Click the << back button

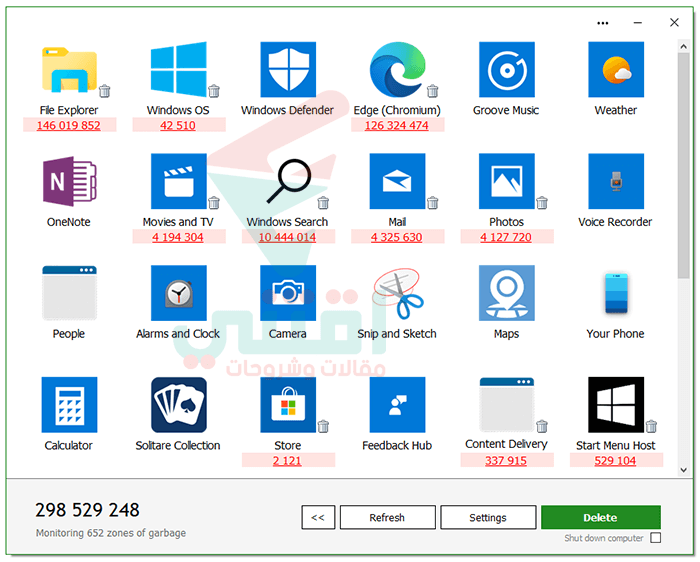318,517
